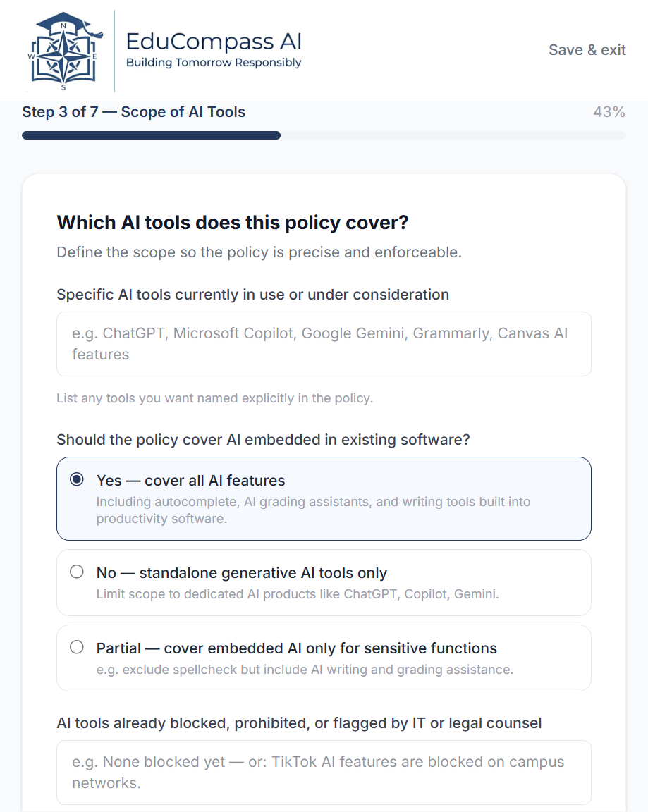Click the EduCompass AI compass logo
This screenshot has width=648, height=812.
65,51
